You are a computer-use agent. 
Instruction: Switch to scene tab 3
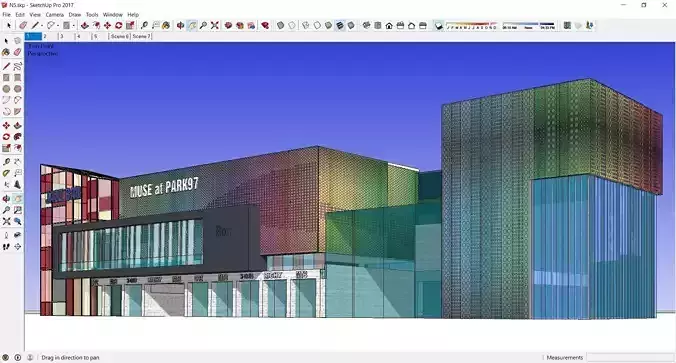pos(62,36)
